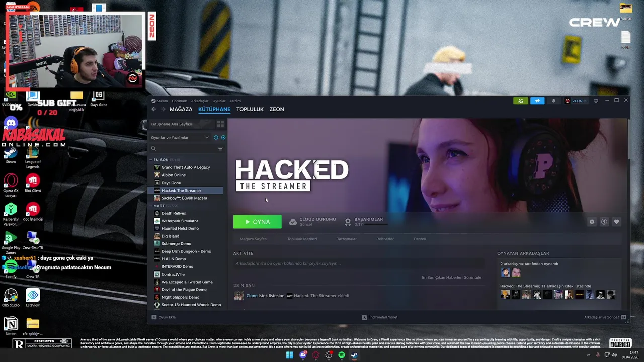Open the Arkadaşlar menu

pyautogui.click(x=200, y=101)
